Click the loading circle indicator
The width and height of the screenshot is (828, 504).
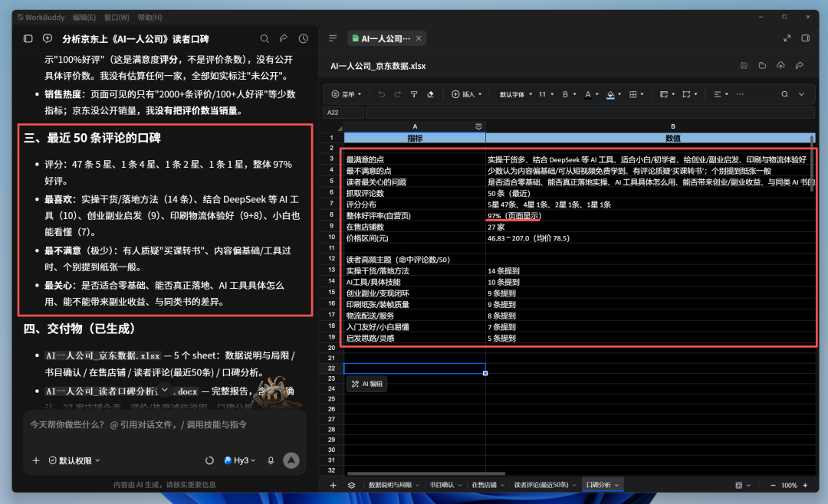click(x=209, y=461)
